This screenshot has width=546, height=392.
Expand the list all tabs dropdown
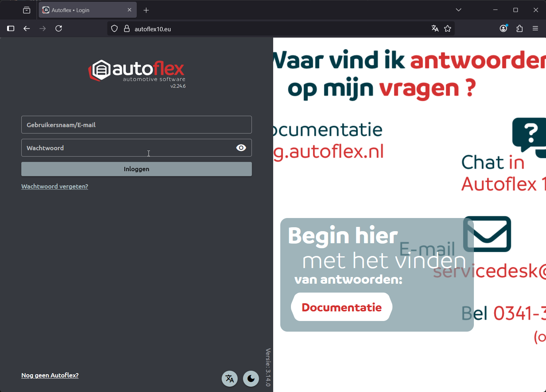458,10
